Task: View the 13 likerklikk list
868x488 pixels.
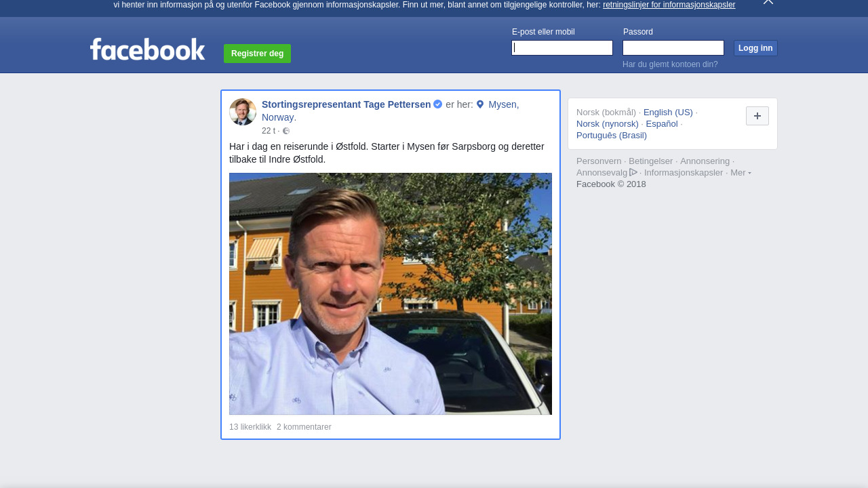Action: (x=250, y=427)
